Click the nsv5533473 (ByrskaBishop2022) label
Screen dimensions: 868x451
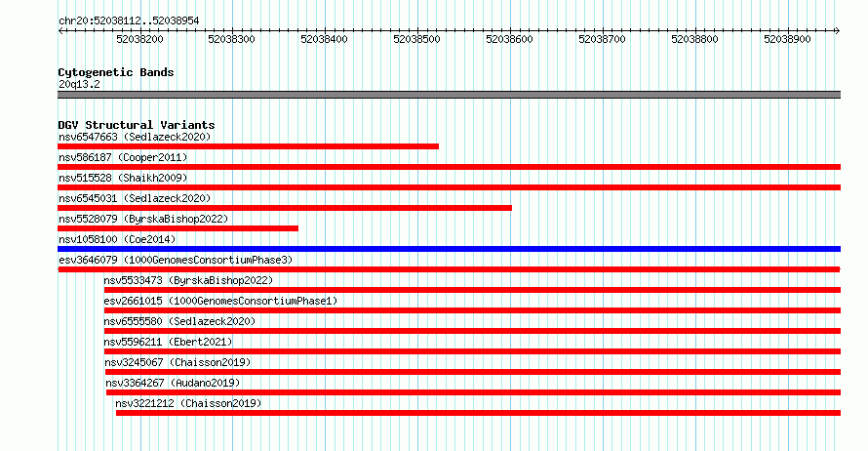[x=189, y=280]
